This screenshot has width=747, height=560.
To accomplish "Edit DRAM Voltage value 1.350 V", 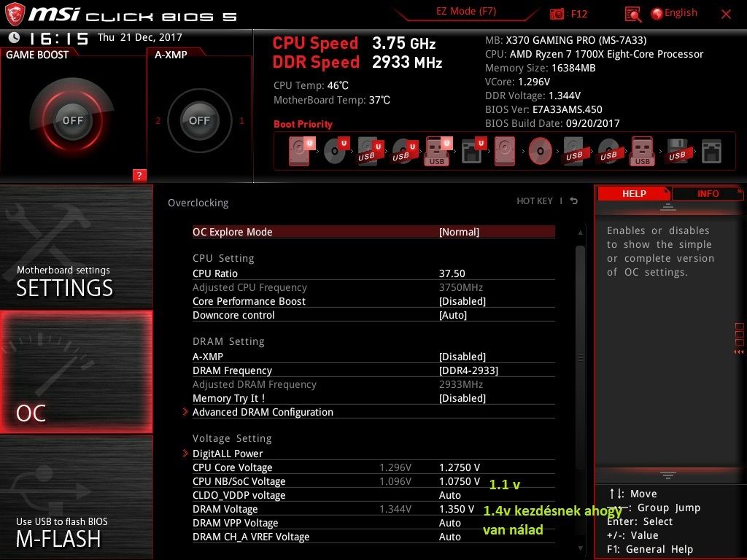I will tap(457, 508).
